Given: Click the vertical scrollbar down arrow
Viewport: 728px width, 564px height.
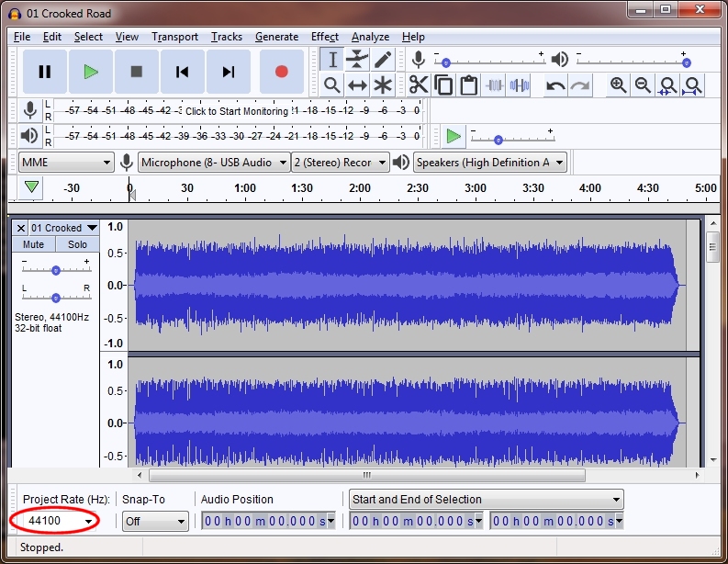Looking at the screenshot, I should coord(713,460).
